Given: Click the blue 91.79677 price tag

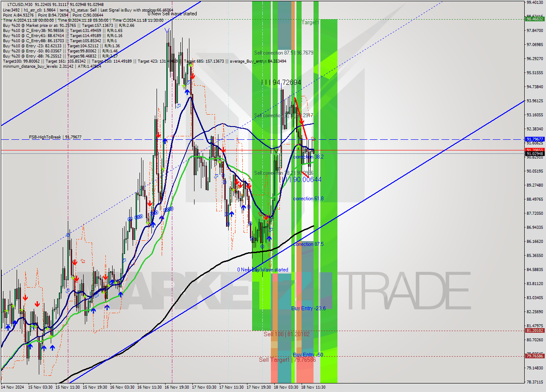Looking at the screenshot, I should 535,139.
